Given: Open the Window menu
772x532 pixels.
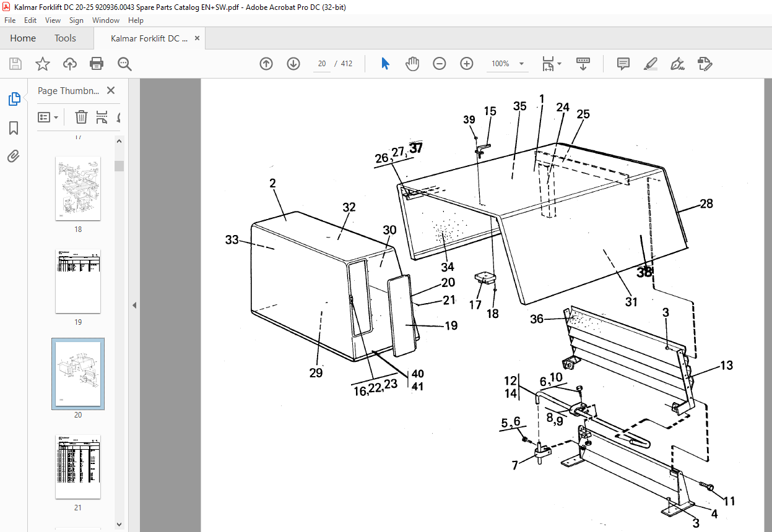Looking at the screenshot, I should 106,20.
